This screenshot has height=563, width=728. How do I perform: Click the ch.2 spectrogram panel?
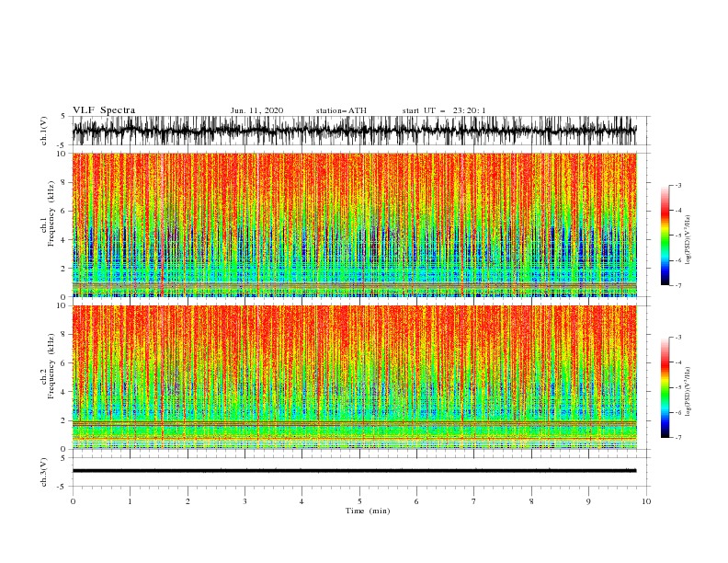pyautogui.click(x=354, y=377)
